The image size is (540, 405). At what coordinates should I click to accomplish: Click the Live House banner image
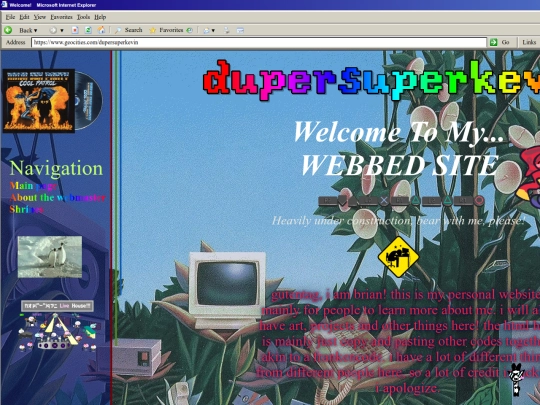(57, 306)
